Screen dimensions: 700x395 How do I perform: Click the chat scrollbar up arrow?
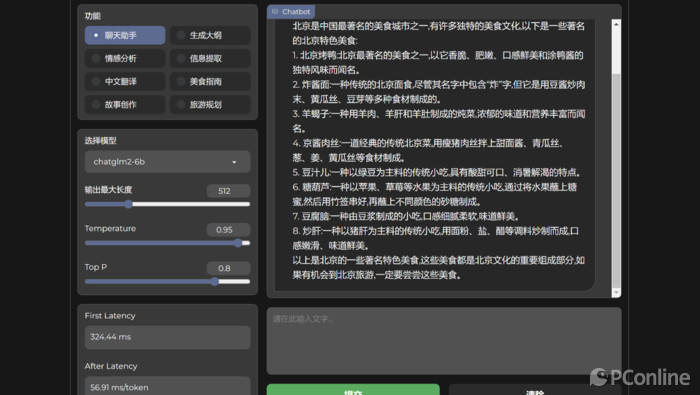coord(616,24)
